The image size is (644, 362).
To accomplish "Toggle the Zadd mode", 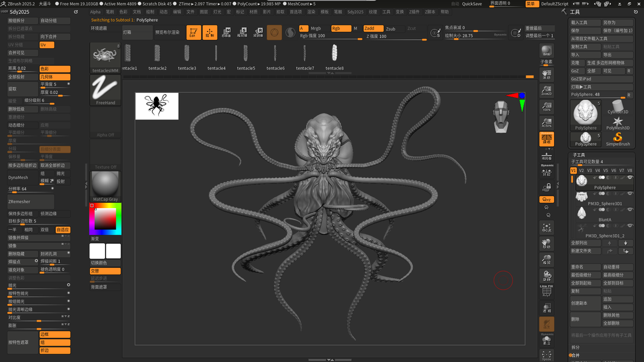I will (x=373, y=28).
